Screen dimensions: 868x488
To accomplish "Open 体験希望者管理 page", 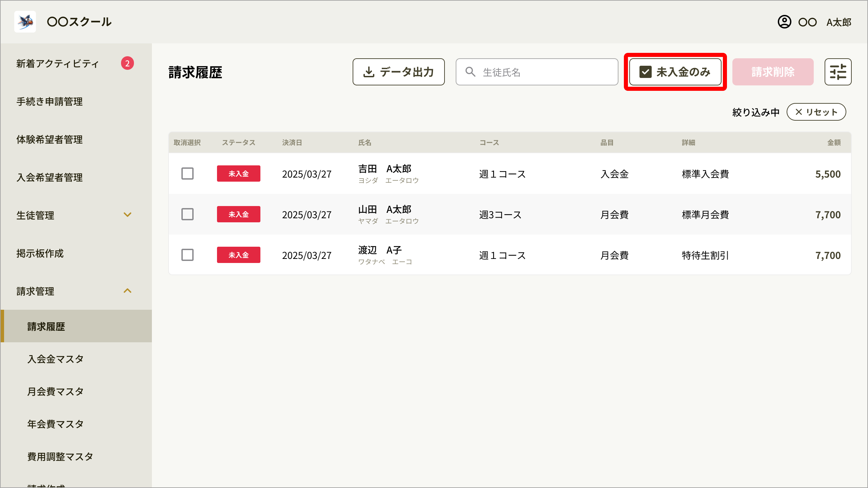I will tap(50, 140).
